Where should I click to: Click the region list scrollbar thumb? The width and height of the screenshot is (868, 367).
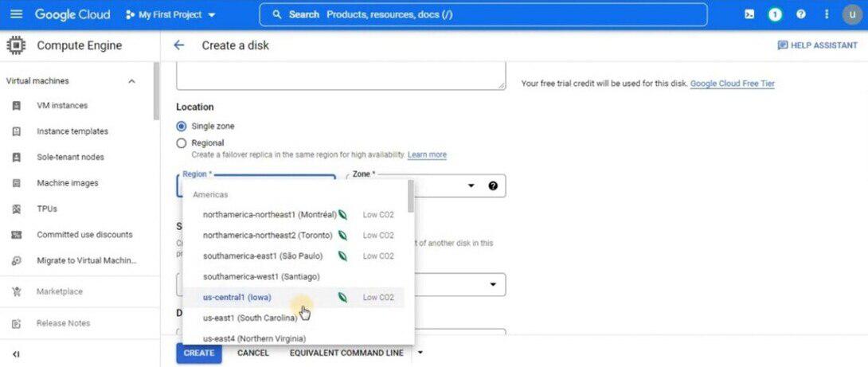[x=410, y=195]
